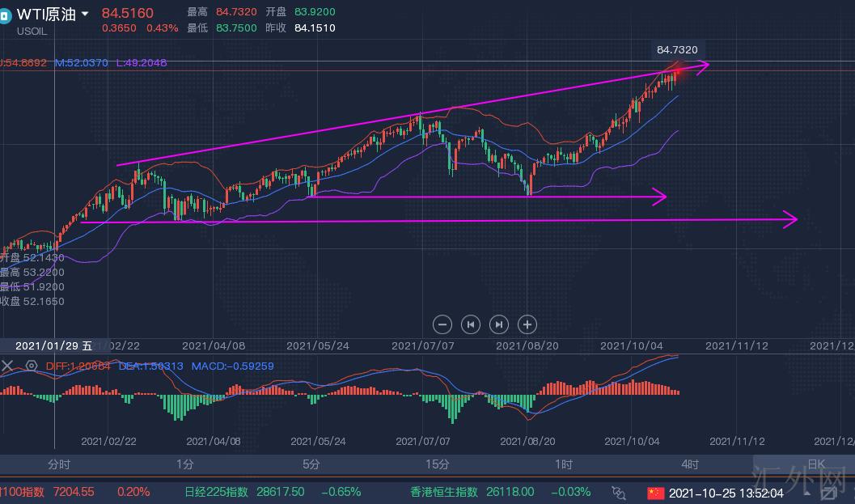The image size is (855, 504).
Task: Select the 1分 timeframe tab
Action: click(x=185, y=464)
